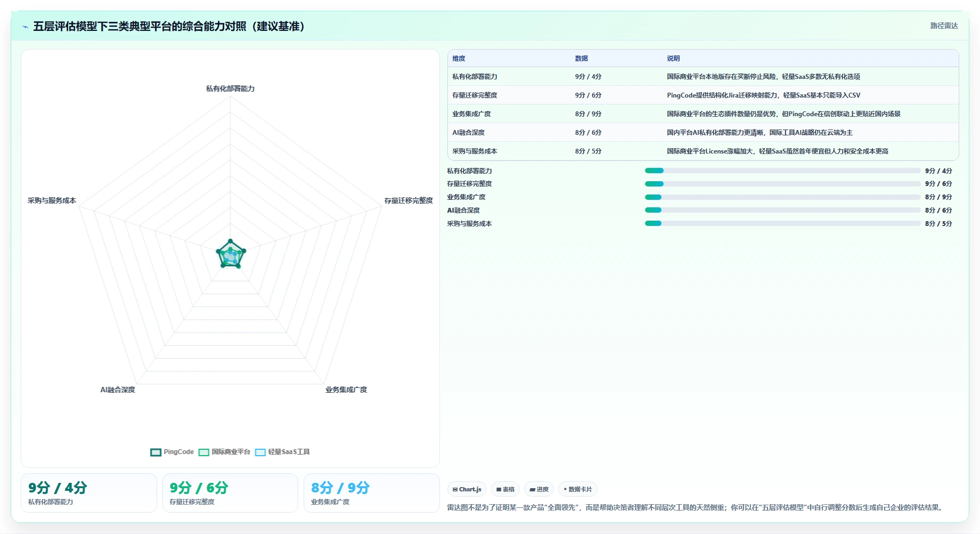Click the AI融合深度 table row
The height and width of the screenshot is (534, 980).
click(x=703, y=132)
